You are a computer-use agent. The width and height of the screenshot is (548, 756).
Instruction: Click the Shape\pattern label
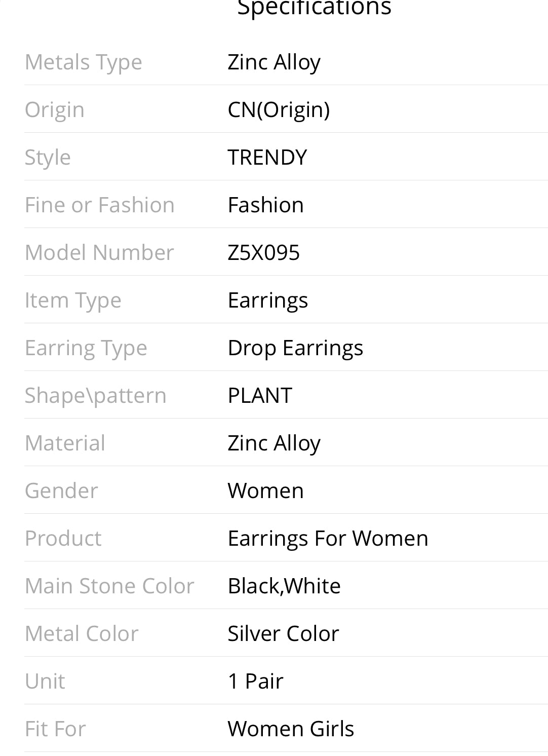[x=95, y=396]
